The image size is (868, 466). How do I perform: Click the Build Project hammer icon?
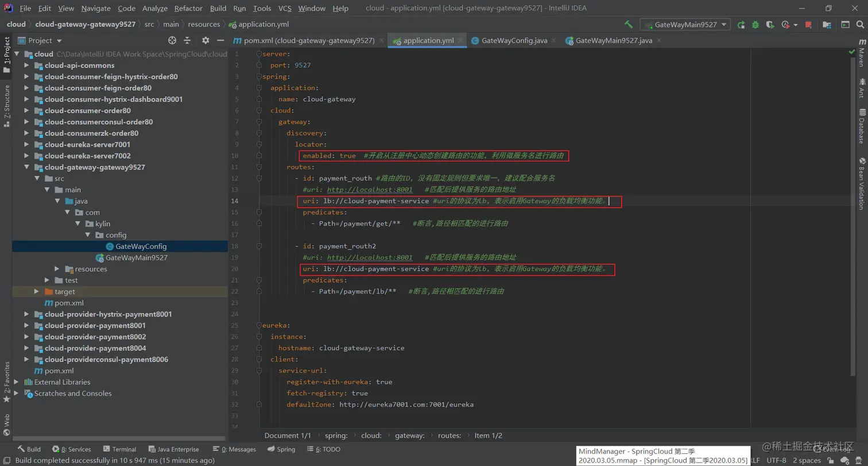pyautogui.click(x=629, y=25)
